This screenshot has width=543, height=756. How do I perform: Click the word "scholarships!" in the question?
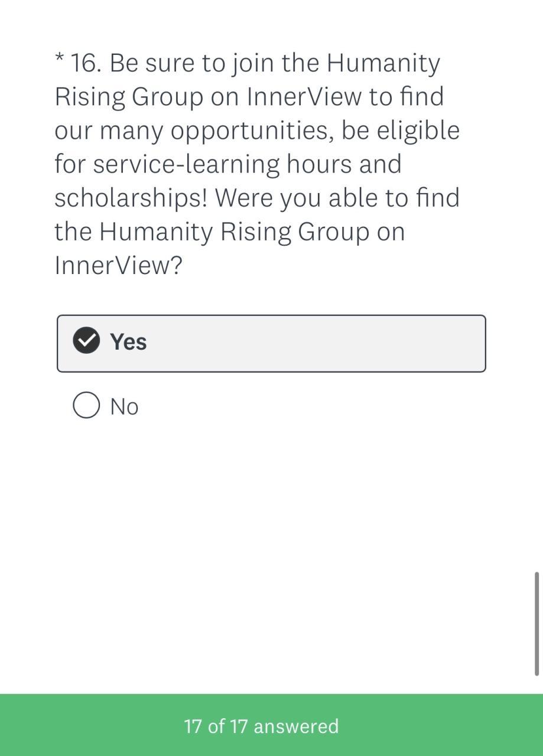tap(131, 198)
